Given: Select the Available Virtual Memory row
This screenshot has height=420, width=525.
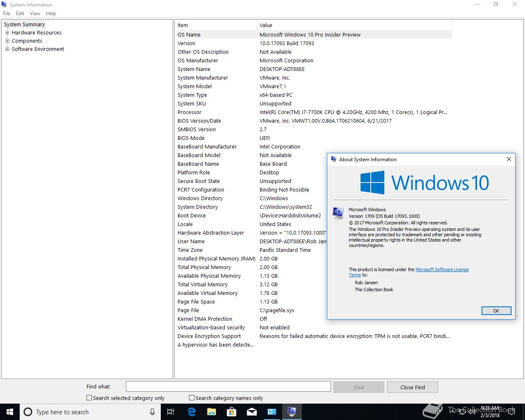Looking at the screenshot, I should click(252, 293).
